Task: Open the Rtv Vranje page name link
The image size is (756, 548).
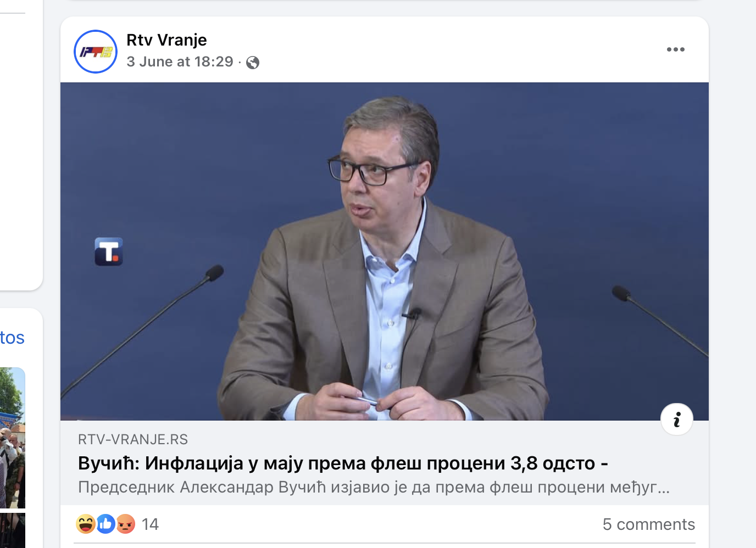Action: pos(166,40)
